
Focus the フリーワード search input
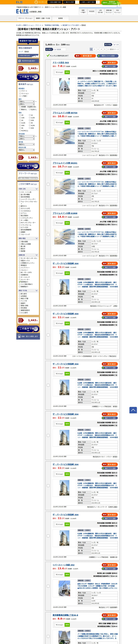click(28, 178)
